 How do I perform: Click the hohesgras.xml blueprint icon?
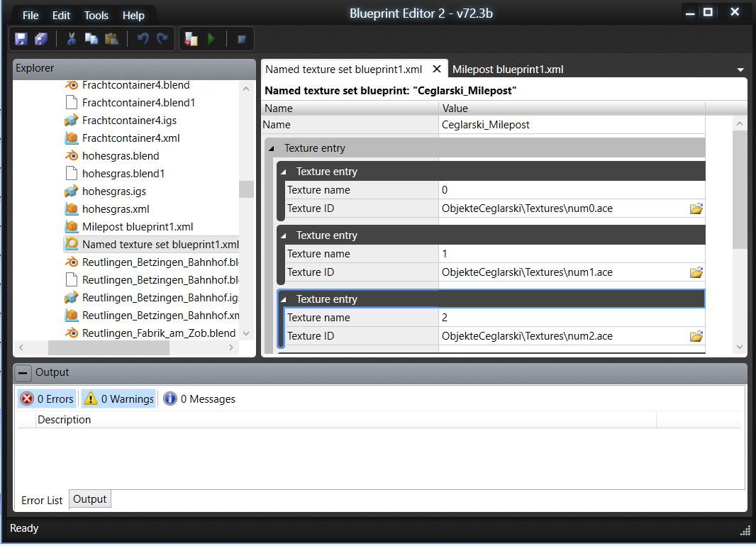[x=72, y=209]
